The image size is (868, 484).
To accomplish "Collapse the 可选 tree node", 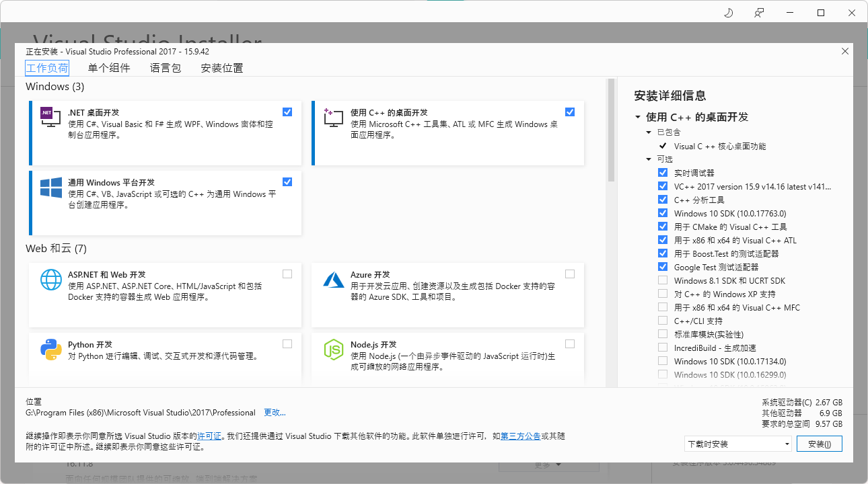I will coord(649,159).
